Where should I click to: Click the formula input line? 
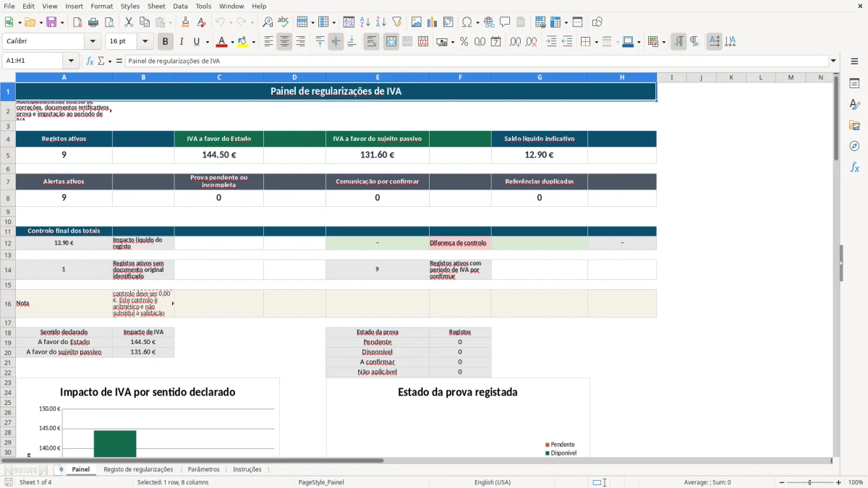[476, 61]
